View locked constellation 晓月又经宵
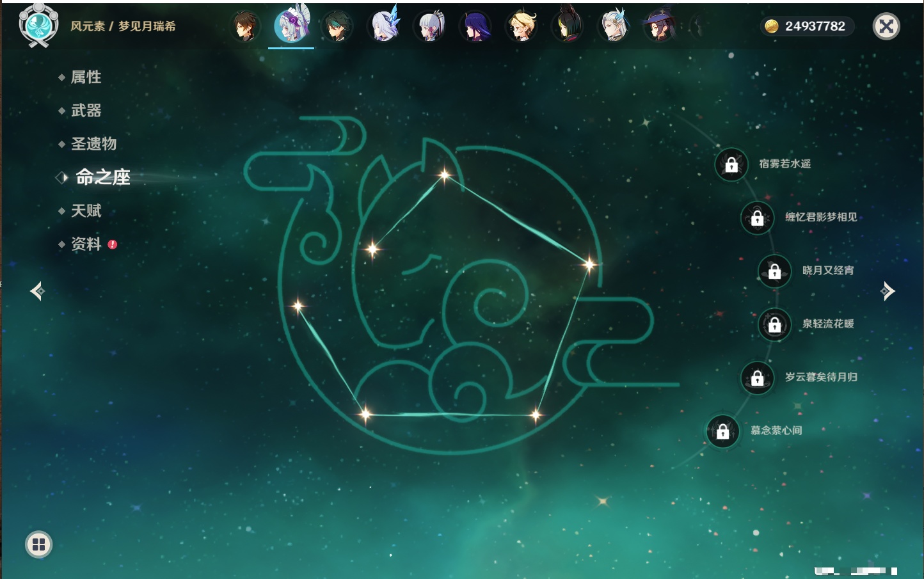The image size is (924, 579). tap(775, 271)
